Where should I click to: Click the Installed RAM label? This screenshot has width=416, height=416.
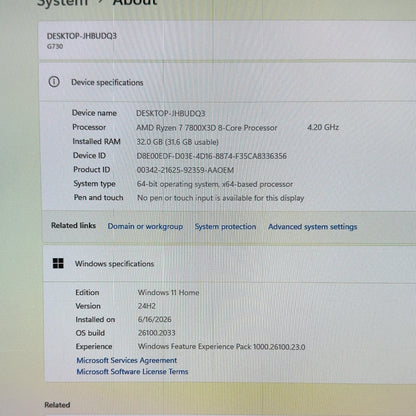[x=96, y=142]
